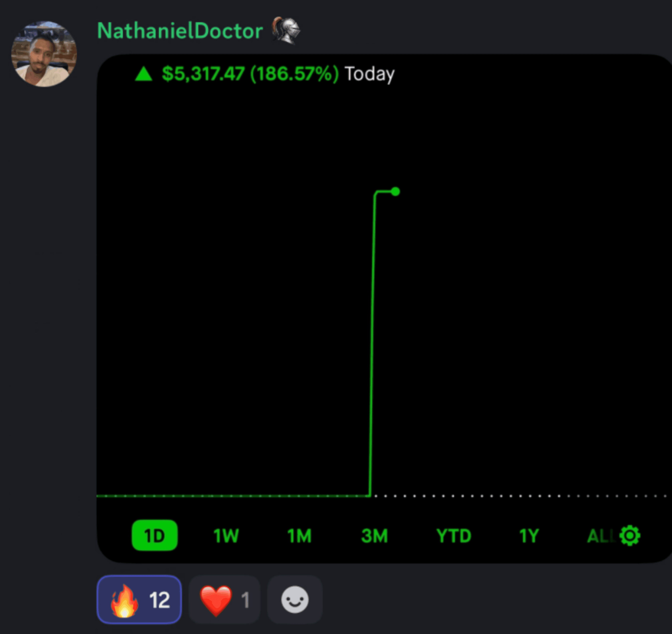Open the add reaction smiley button
This screenshot has width=672, height=634.
[x=295, y=599]
